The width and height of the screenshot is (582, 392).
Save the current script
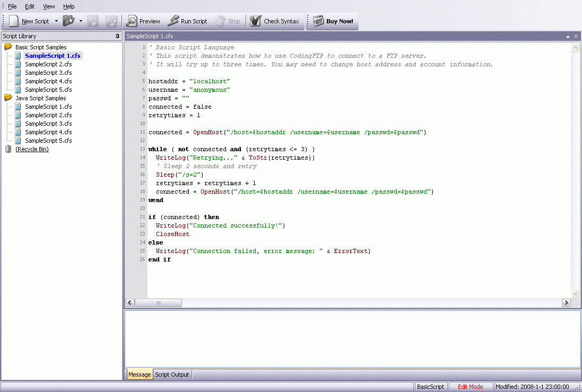(92, 21)
